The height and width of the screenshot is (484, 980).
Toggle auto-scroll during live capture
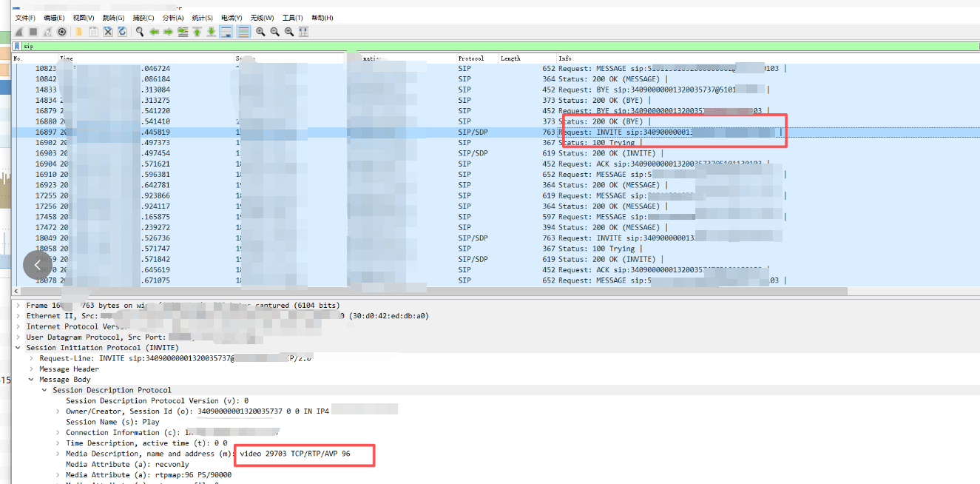226,32
